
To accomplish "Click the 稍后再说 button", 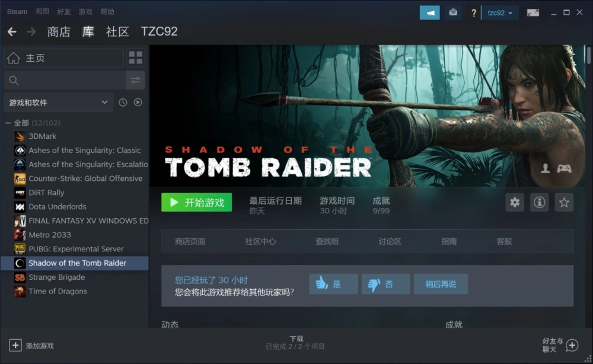I will coord(441,284).
